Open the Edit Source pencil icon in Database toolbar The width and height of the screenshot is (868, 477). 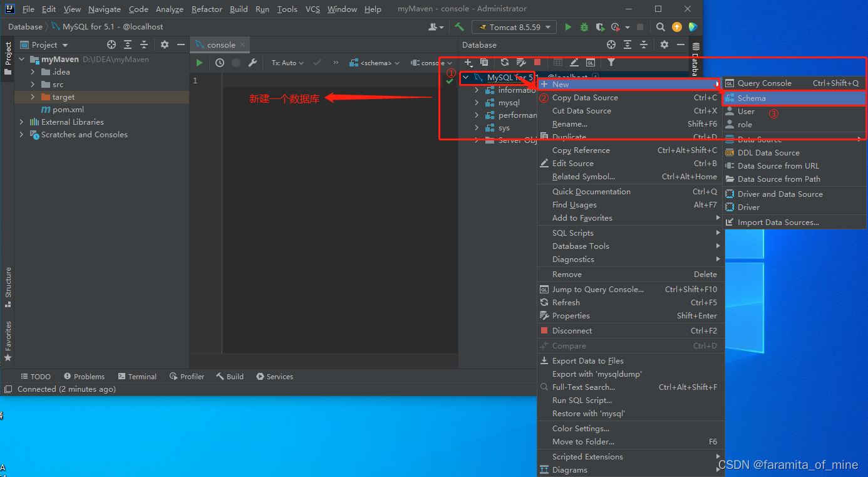(x=574, y=62)
